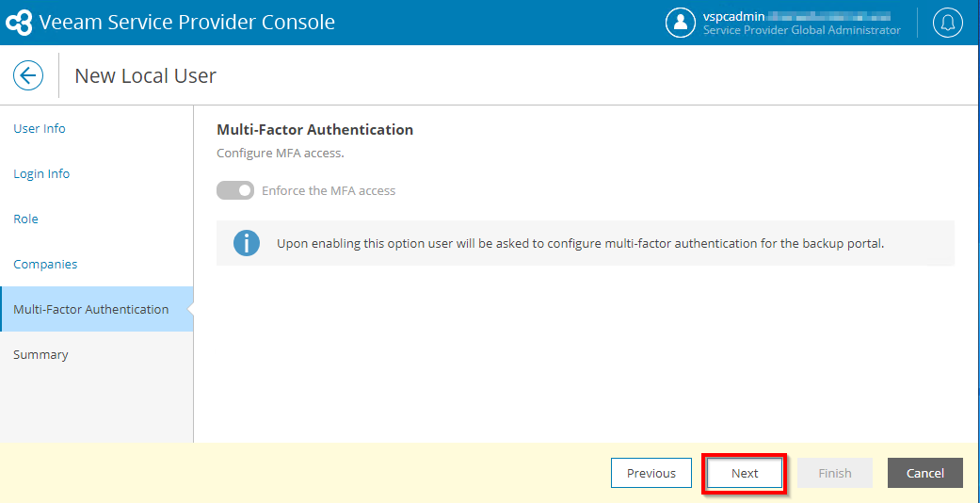Cancel the new user wizard

[925, 473]
